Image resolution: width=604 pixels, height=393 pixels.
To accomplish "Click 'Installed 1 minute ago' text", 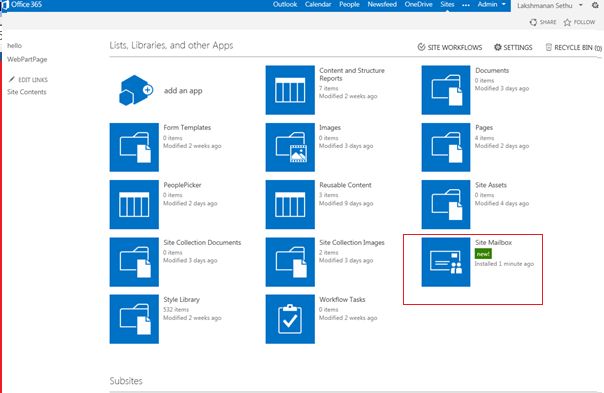I will click(x=504, y=264).
